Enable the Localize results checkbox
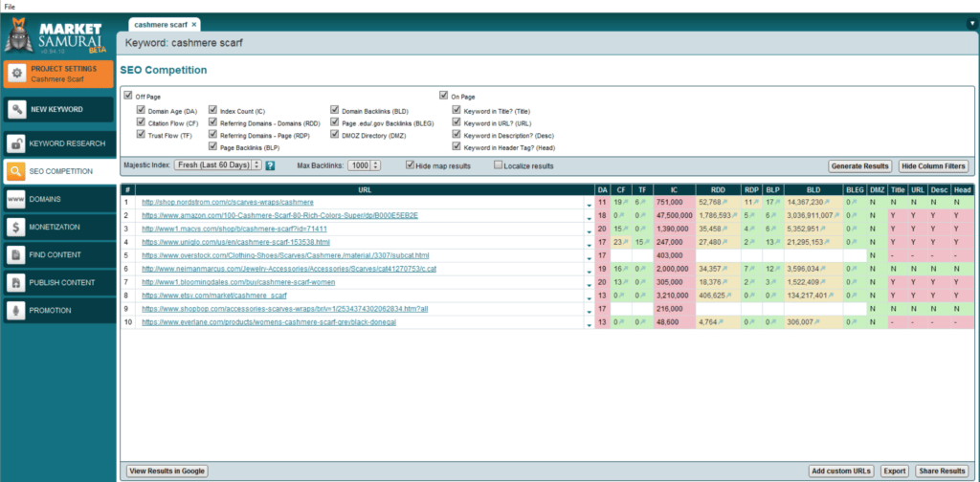 [498, 165]
